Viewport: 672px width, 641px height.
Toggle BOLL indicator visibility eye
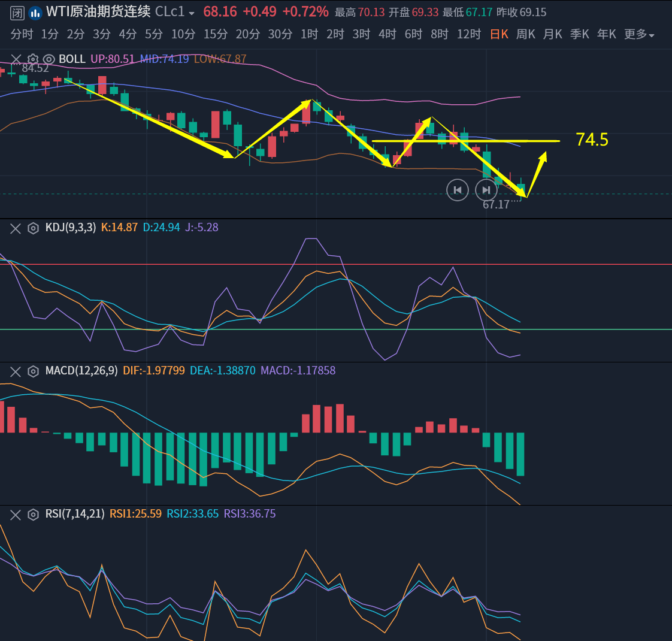point(49,59)
